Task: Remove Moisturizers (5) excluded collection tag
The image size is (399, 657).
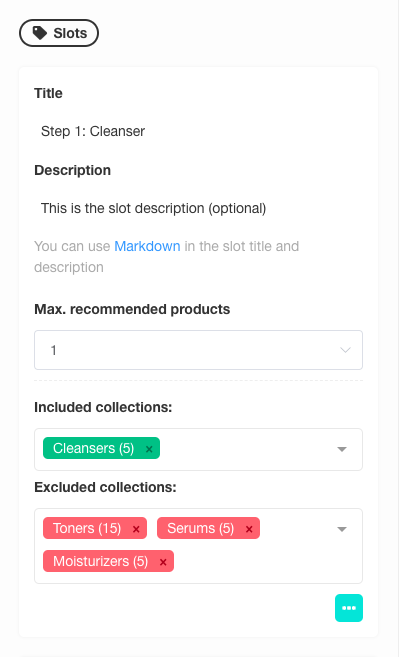Action: point(163,562)
